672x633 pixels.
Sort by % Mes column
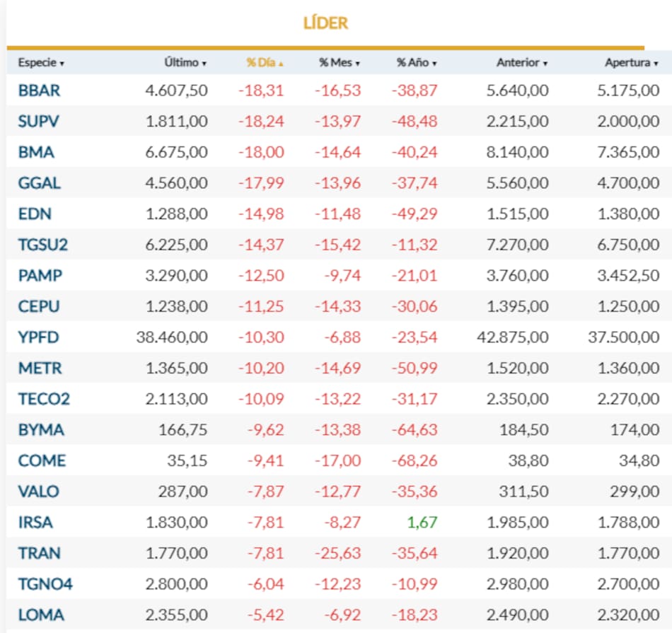tap(339, 62)
